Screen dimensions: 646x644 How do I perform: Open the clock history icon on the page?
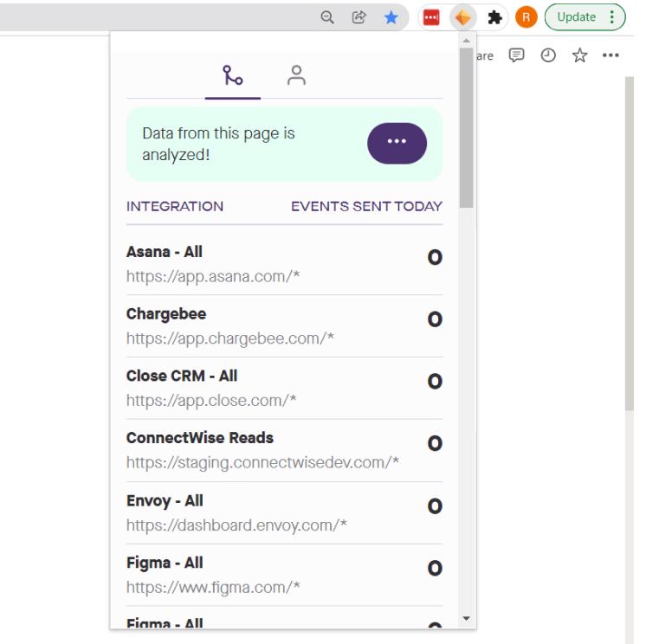548,55
